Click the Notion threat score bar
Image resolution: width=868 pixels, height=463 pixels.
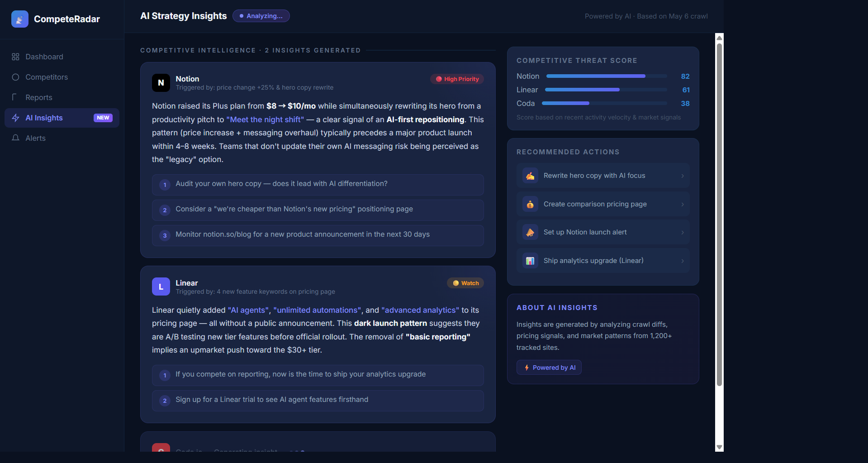point(607,76)
